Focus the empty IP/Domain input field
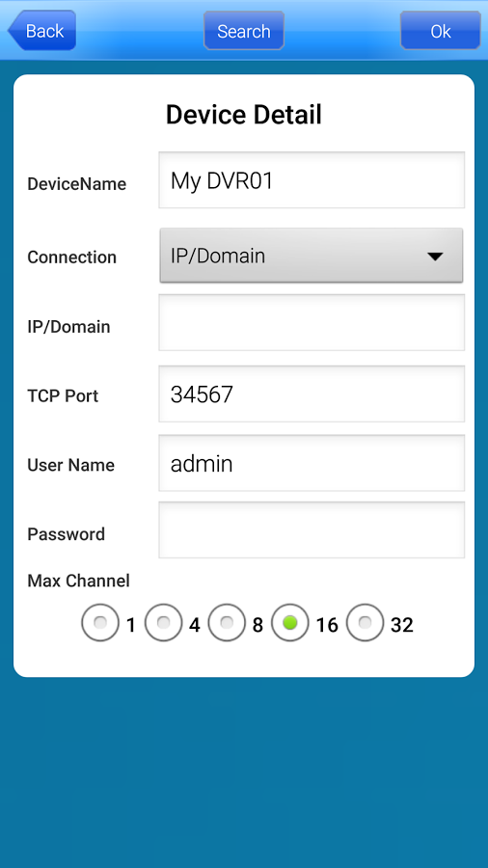 click(312, 323)
